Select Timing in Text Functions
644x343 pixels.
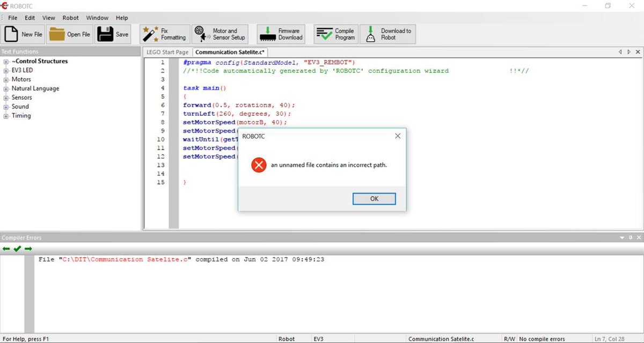click(21, 116)
